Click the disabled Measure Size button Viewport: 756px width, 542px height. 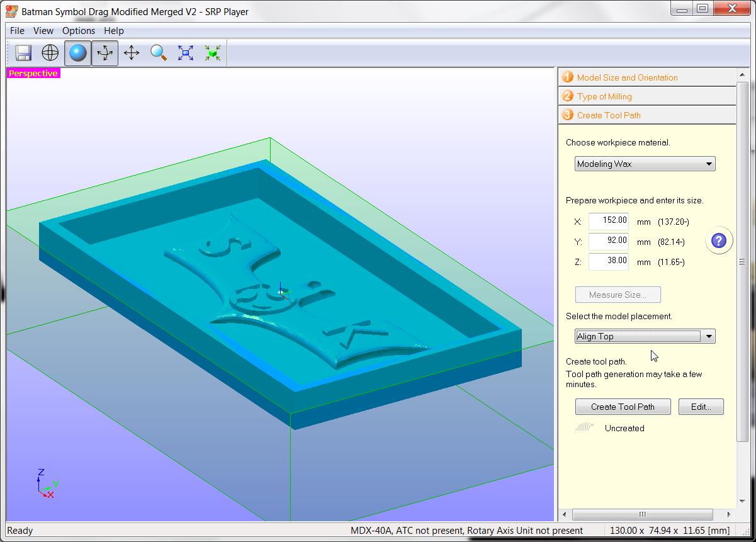pos(618,295)
